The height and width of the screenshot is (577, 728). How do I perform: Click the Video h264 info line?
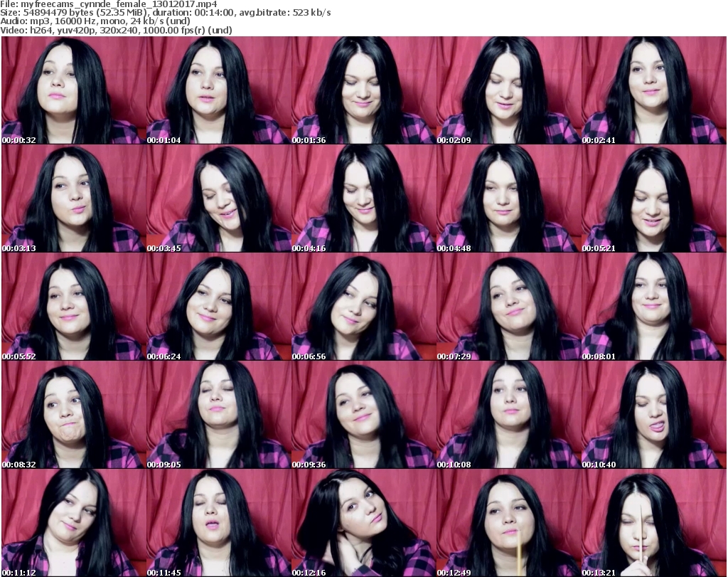[x=116, y=30]
